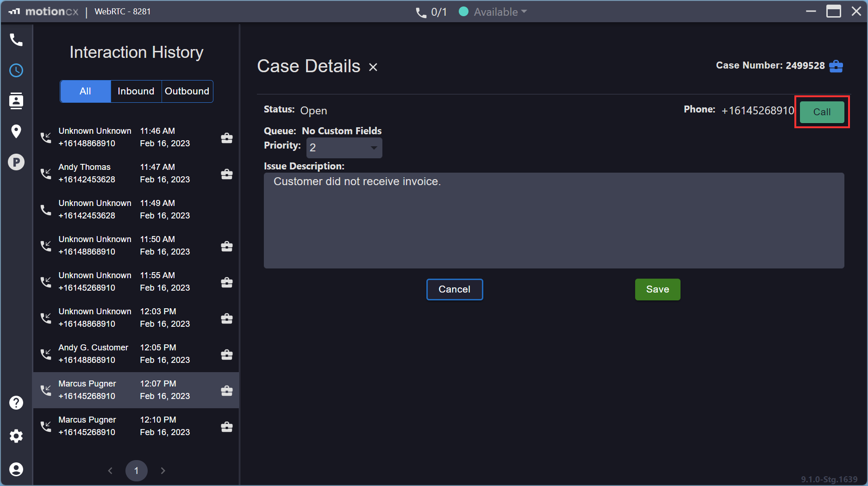Click the Queue: No Custom Fields text
The height and width of the screenshot is (486, 868).
323,131
